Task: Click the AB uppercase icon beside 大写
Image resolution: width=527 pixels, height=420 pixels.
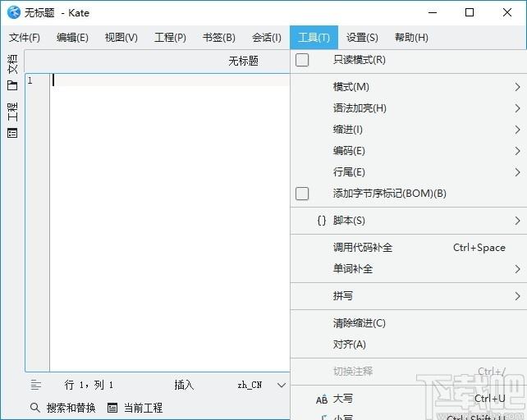Action: (322, 399)
